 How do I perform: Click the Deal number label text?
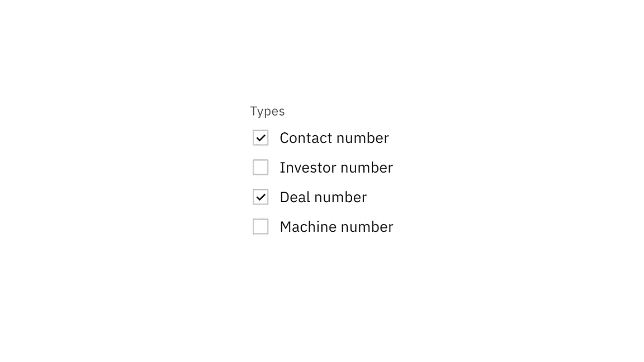323,197
